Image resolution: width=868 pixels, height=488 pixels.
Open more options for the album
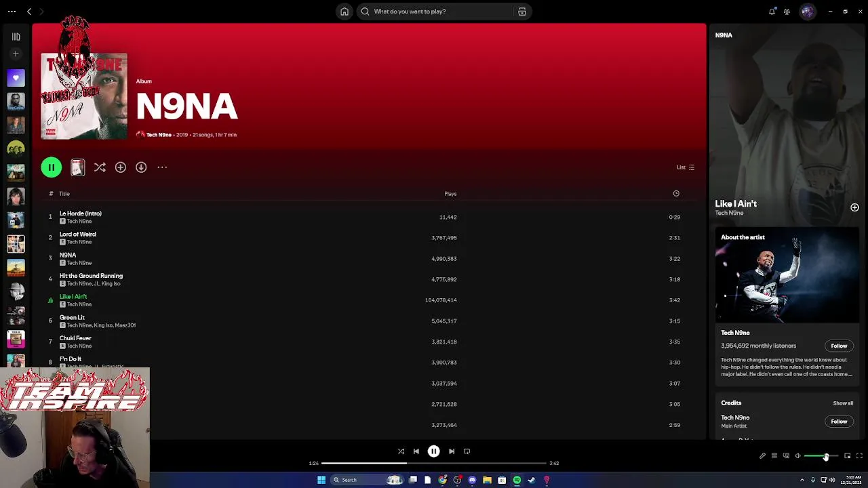(162, 167)
